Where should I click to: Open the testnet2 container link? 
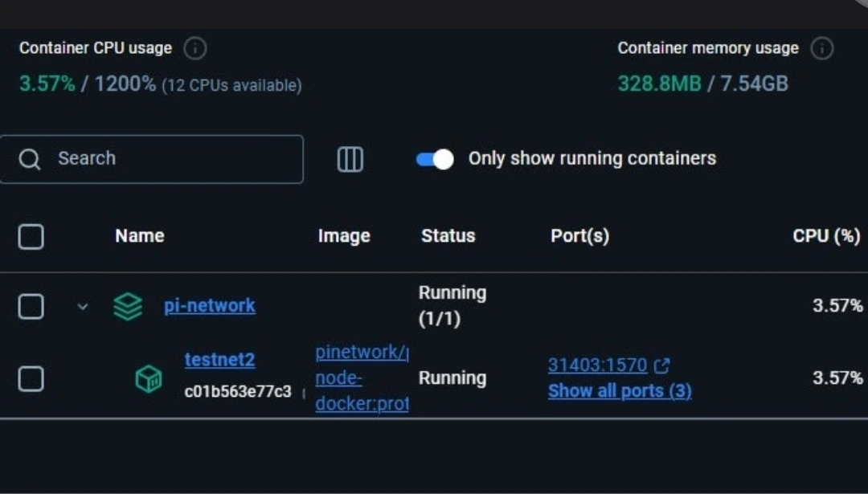tap(219, 360)
